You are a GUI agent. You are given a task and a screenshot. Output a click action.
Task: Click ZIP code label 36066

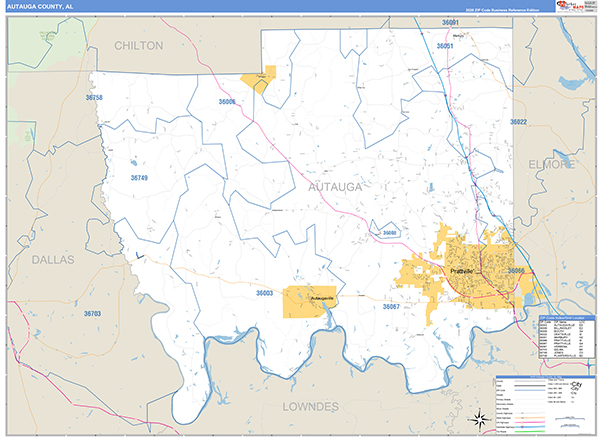516,271
